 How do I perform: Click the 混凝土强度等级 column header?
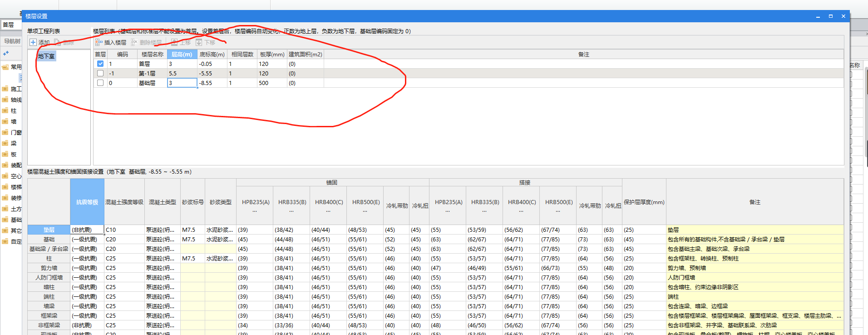coord(124,202)
